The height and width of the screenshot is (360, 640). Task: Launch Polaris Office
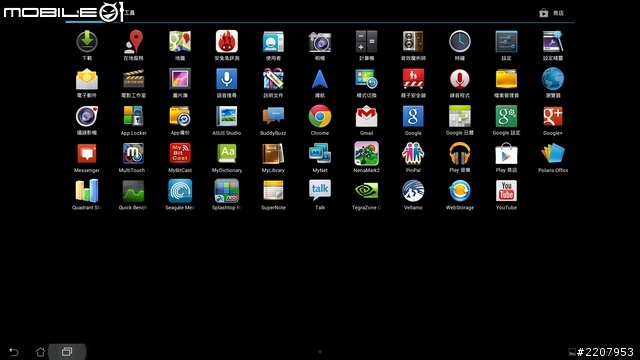[x=553, y=154]
